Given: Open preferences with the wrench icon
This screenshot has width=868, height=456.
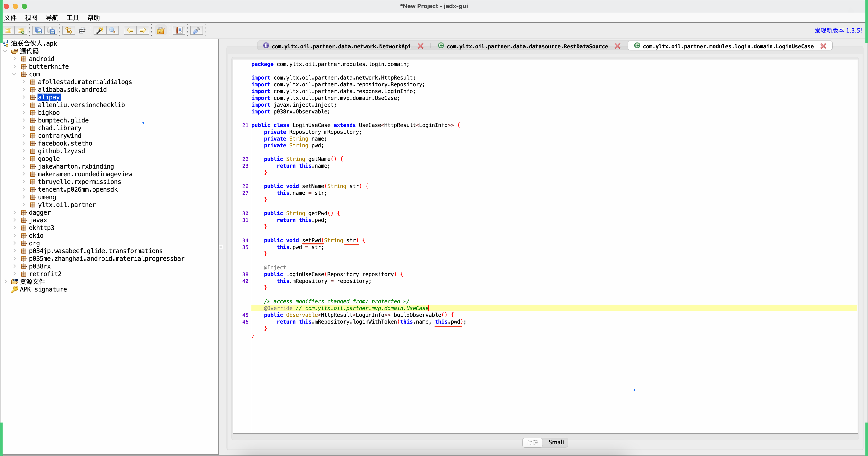Looking at the screenshot, I should pyautogui.click(x=196, y=30).
